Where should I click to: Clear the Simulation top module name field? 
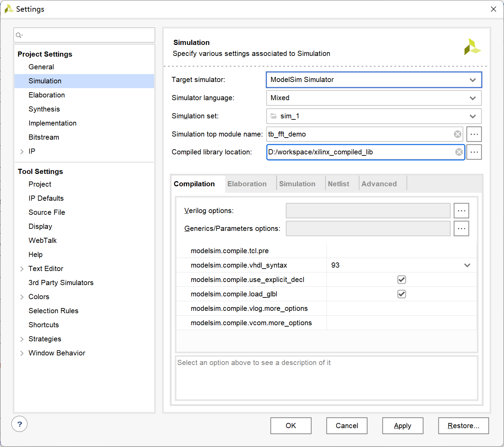(x=457, y=134)
